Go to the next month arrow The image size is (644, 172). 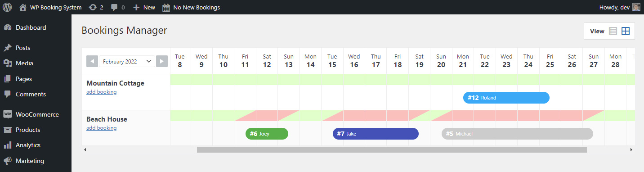coord(162,61)
